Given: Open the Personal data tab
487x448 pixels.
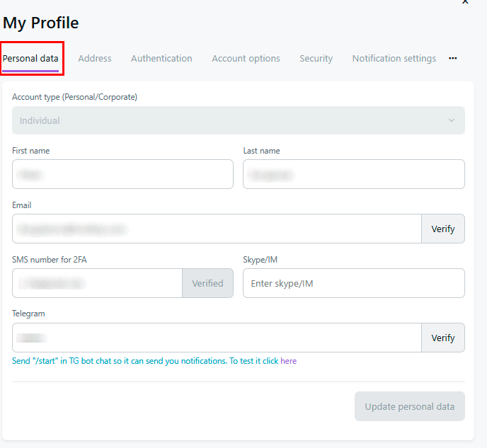Looking at the screenshot, I should point(30,59).
